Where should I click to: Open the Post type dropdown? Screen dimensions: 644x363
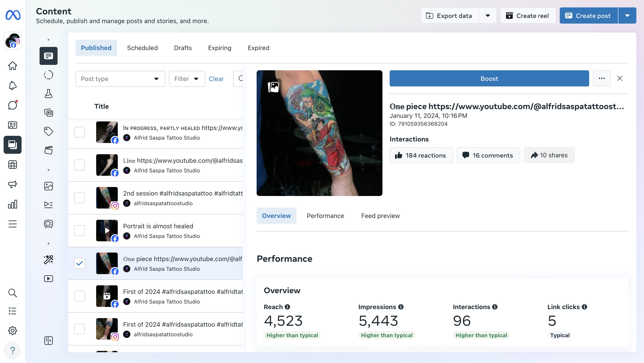pos(120,79)
